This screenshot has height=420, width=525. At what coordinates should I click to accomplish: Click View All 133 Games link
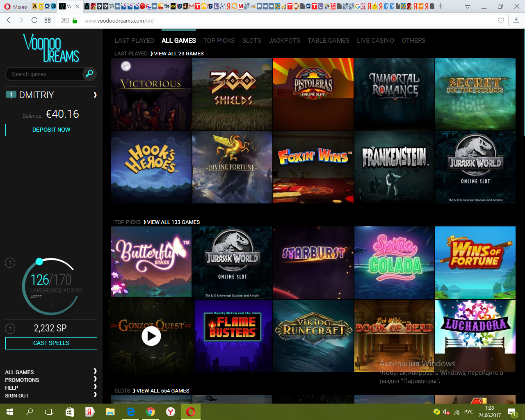(x=173, y=222)
